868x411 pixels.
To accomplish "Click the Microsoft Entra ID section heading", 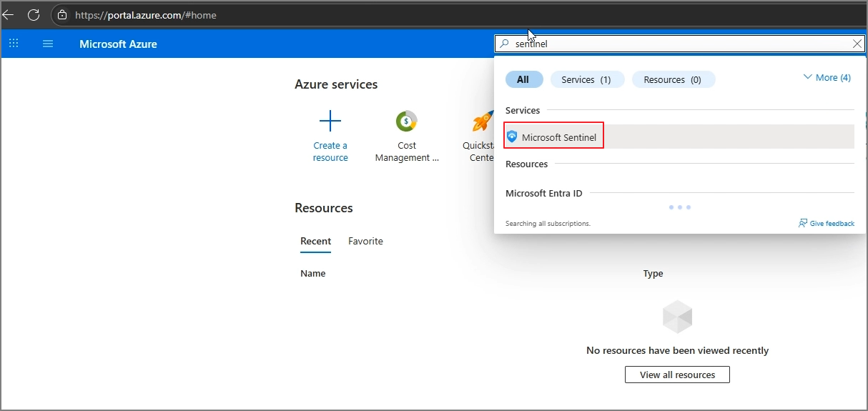I will pyautogui.click(x=544, y=193).
